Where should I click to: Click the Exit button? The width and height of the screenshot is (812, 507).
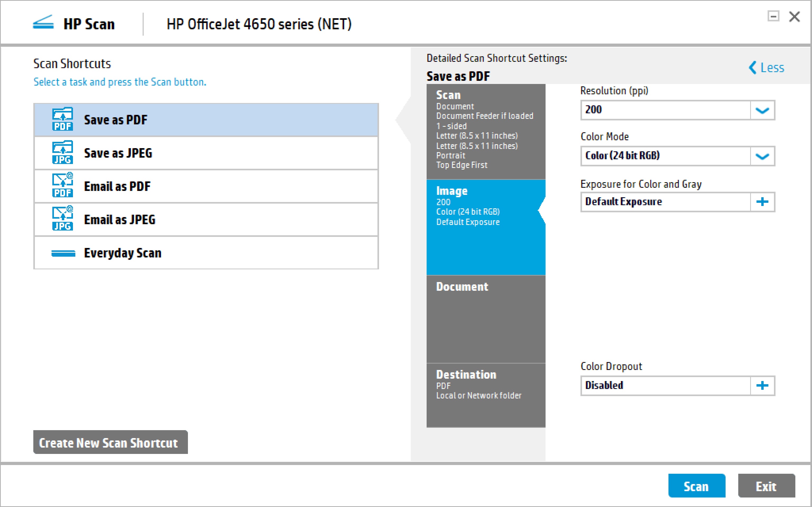pyautogui.click(x=766, y=486)
